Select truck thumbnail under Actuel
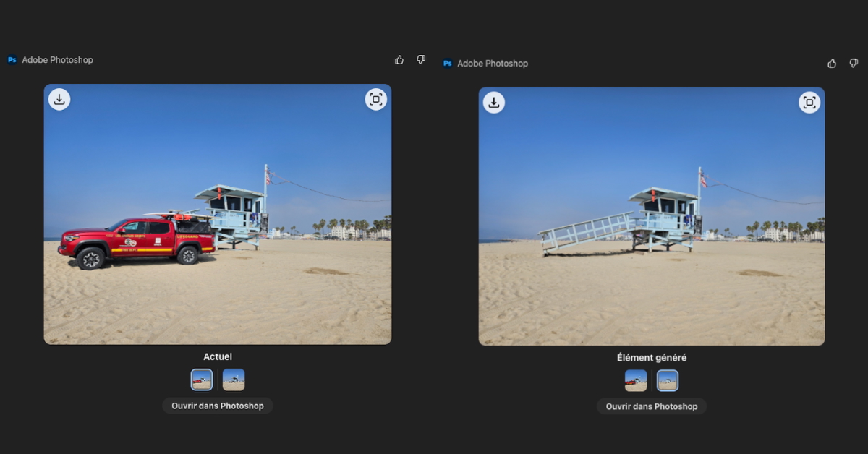Viewport: 868px width, 454px height. (202, 380)
